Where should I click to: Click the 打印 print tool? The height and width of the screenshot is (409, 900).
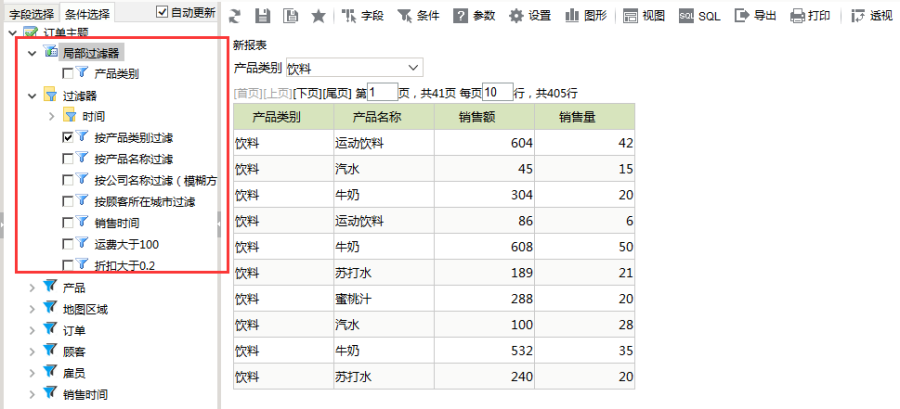pyautogui.click(x=810, y=15)
